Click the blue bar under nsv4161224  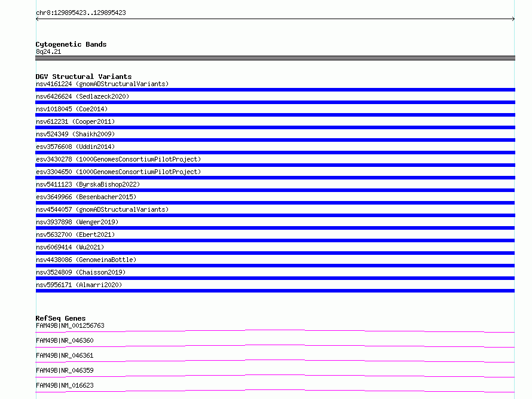pyautogui.click(x=275, y=90)
